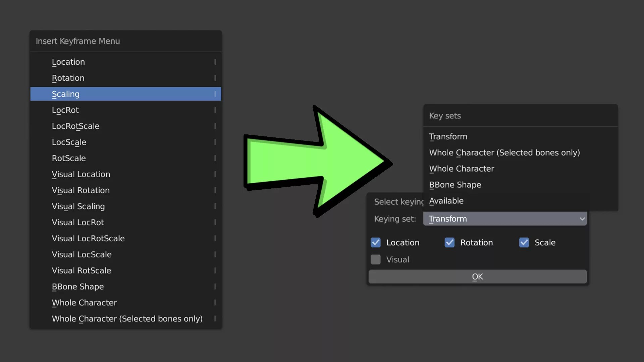Select Whole Character (Selected bones only) key set
The image size is (644, 362).
pyautogui.click(x=504, y=153)
